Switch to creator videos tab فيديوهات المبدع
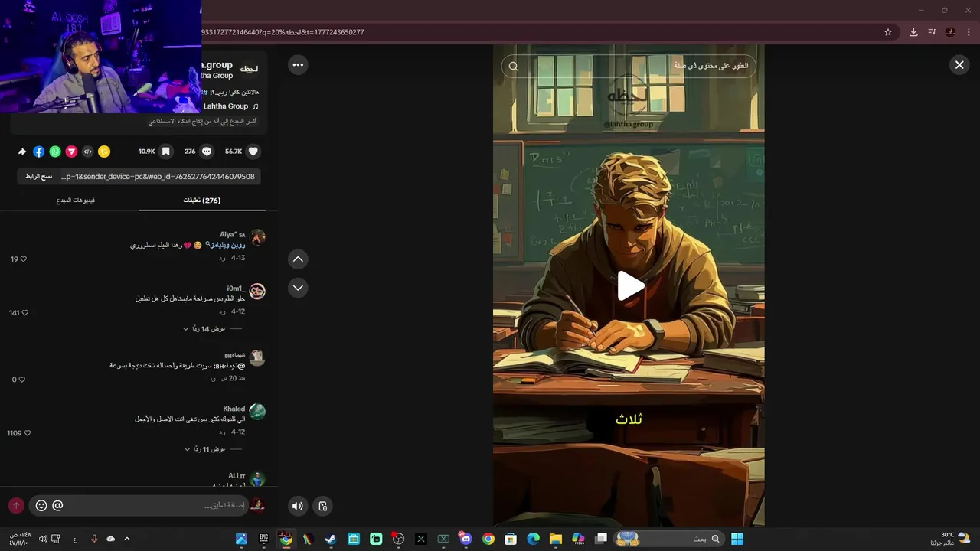 [76, 201]
